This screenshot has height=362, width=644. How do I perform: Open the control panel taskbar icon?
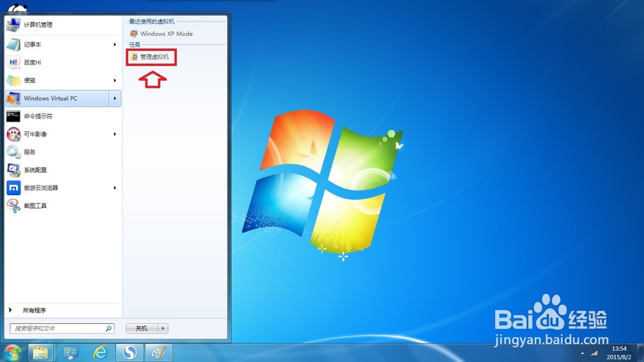[x=71, y=352]
